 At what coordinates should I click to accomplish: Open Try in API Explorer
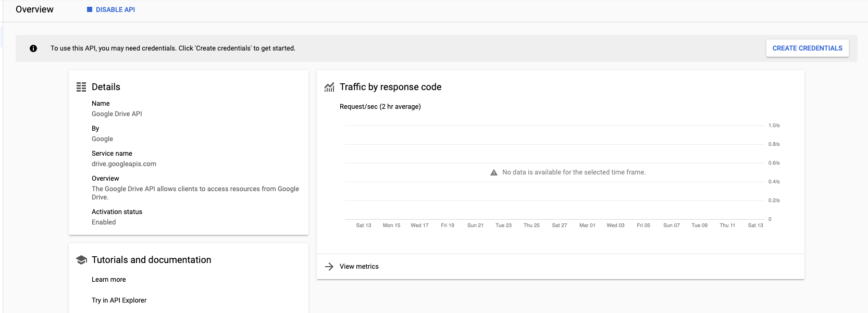(x=119, y=301)
